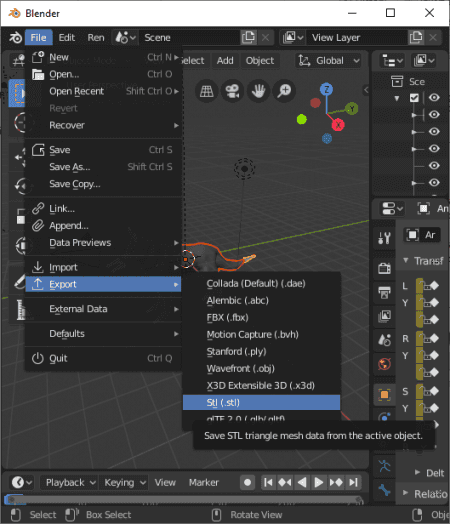This screenshot has height=524, width=450.
Task: Open the outliner editor type dropdown
Action: [392, 60]
